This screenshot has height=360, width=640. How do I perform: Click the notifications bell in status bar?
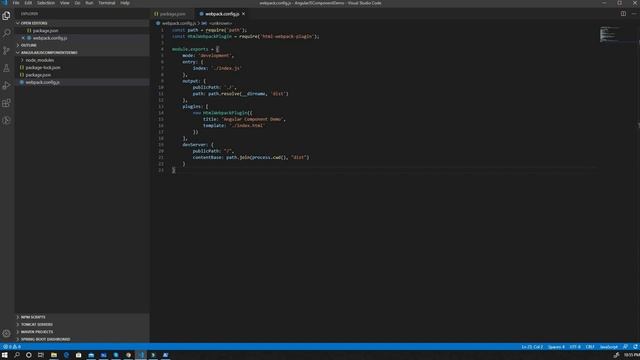pyautogui.click(x=636, y=347)
